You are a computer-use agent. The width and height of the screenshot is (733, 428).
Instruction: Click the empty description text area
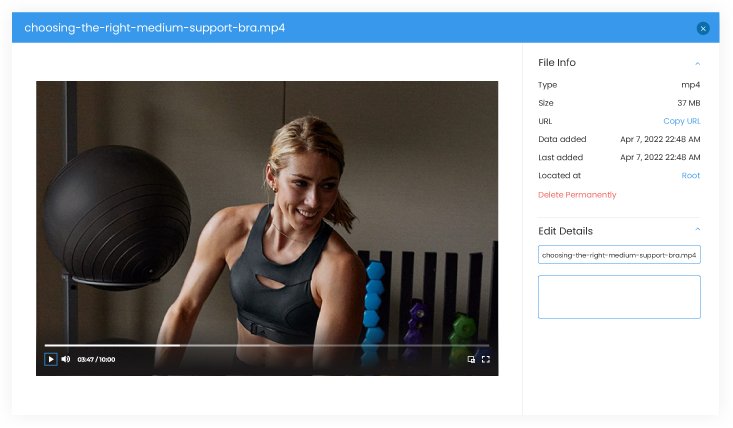(x=619, y=297)
